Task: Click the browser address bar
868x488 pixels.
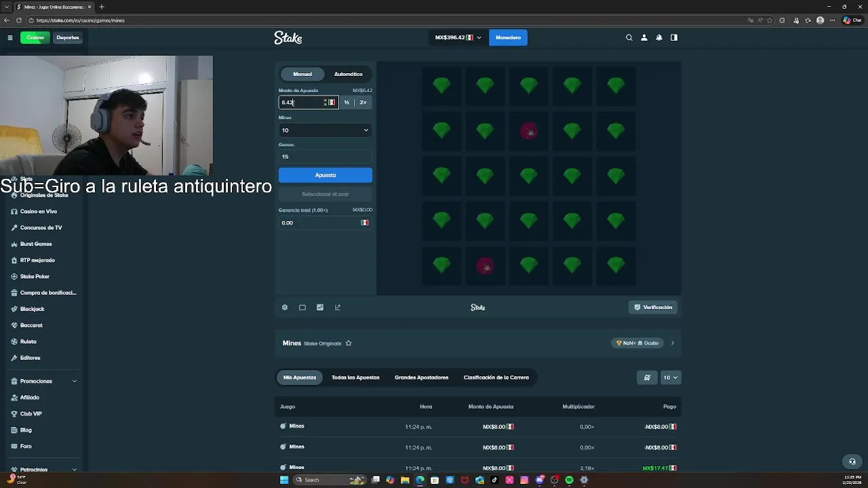Action: tap(387, 20)
